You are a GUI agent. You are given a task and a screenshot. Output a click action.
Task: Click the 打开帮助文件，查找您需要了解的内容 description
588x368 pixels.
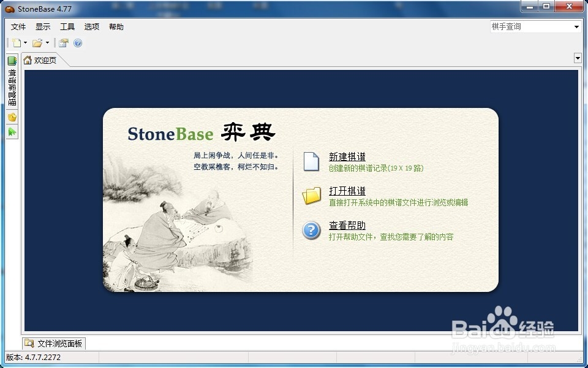391,237
